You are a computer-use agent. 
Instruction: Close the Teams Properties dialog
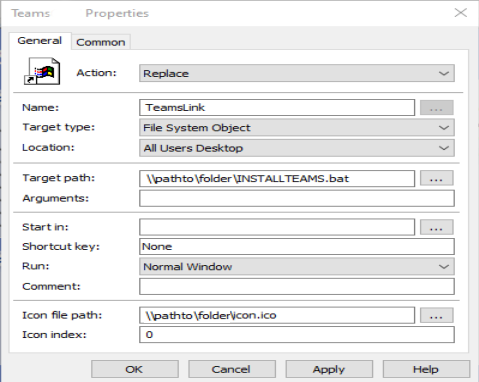click(x=461, y=13)
